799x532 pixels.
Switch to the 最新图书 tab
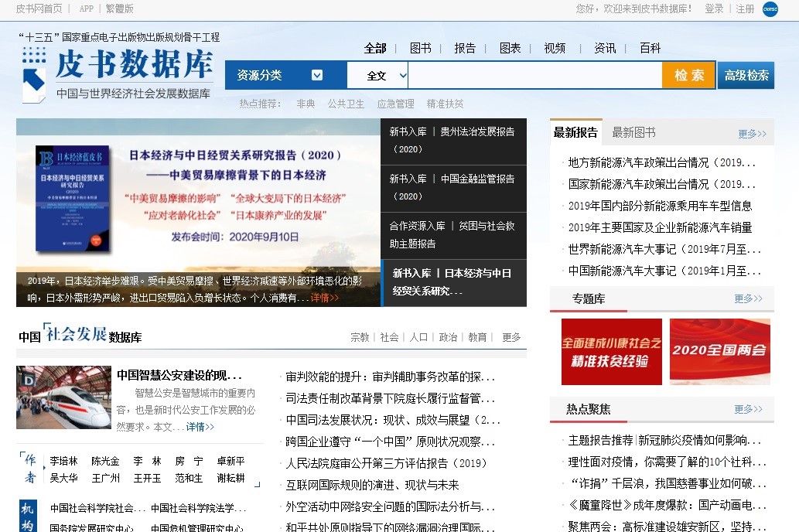(x=633, y=132)
